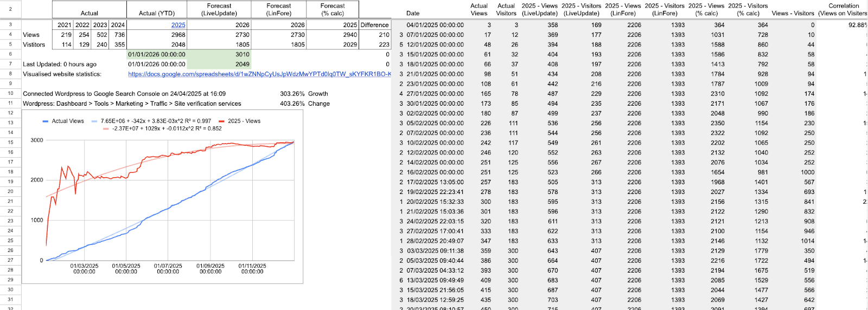Click the red 2025 - Views legend entry
Screen dimensions: 868x310
[244, 121]
